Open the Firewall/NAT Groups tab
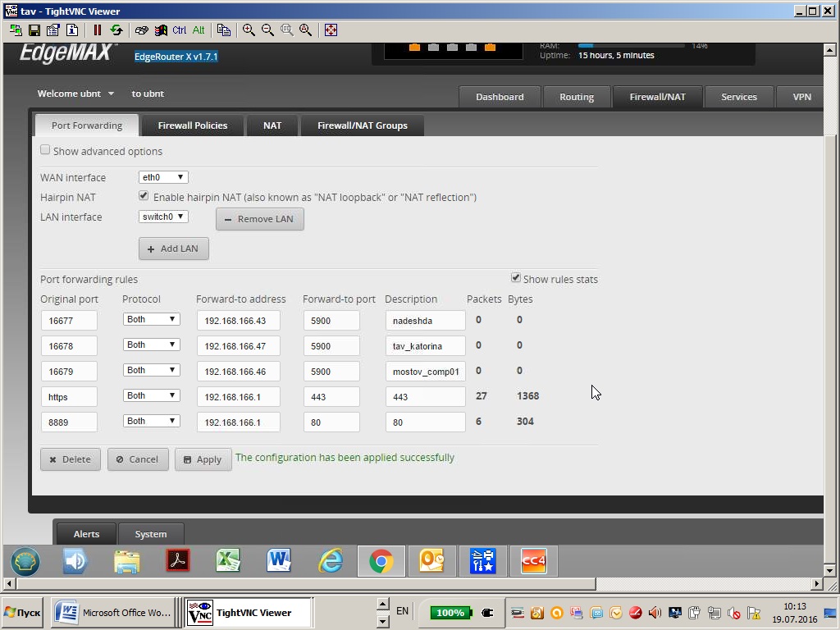This screenshot has width=840, height=630. 363,126
